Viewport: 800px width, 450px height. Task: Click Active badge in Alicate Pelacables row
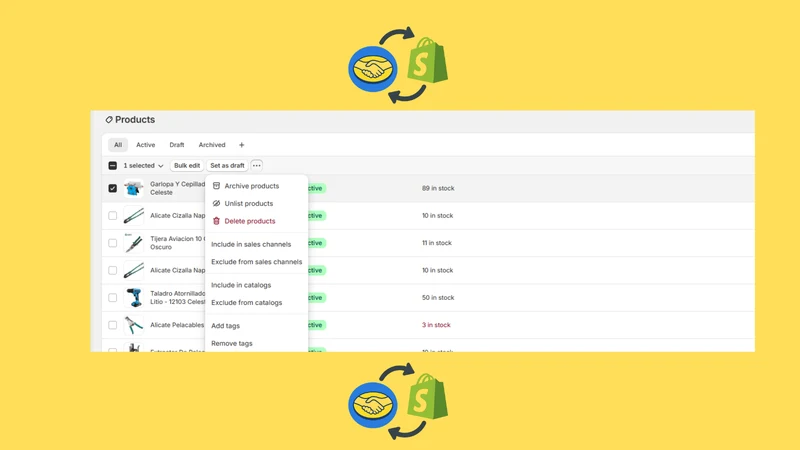click(316, 325)
